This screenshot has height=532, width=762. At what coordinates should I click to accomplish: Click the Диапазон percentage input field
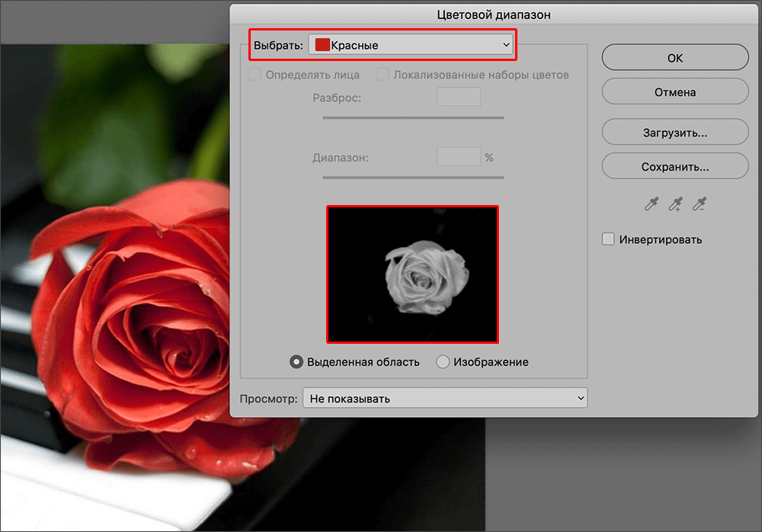coord(459,155)
